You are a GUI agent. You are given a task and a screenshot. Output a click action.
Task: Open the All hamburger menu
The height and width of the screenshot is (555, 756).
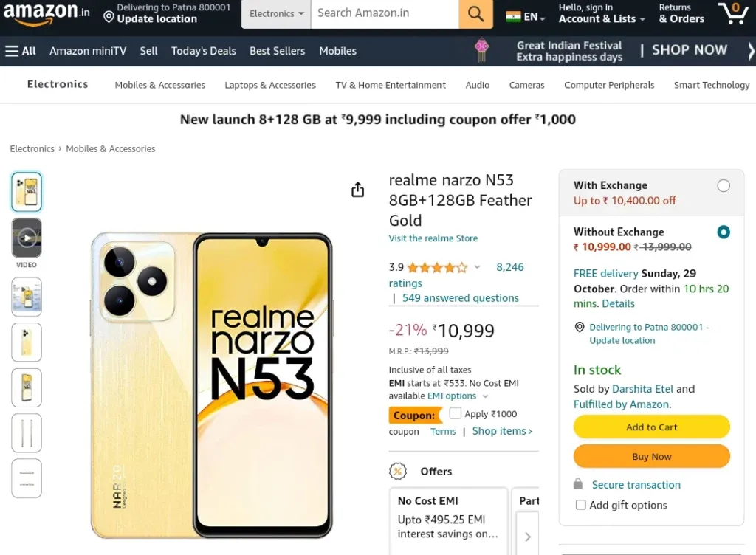click(x=20, y=51)
